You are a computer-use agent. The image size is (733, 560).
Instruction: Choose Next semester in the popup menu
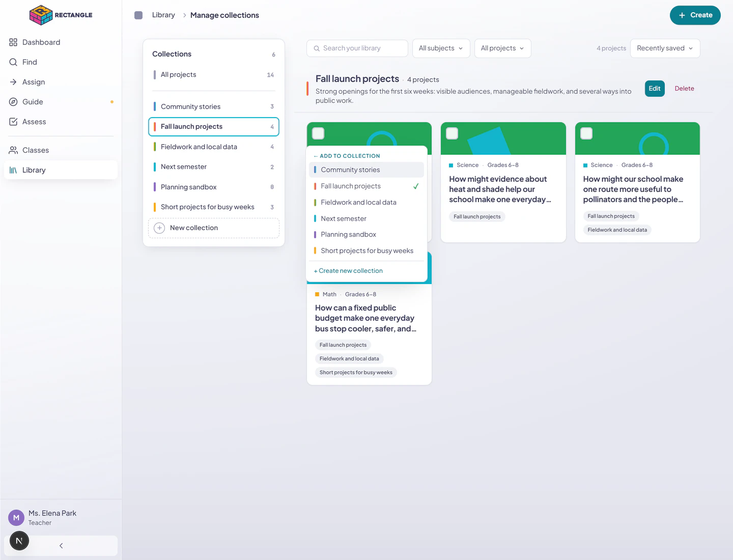pos(366,219)
